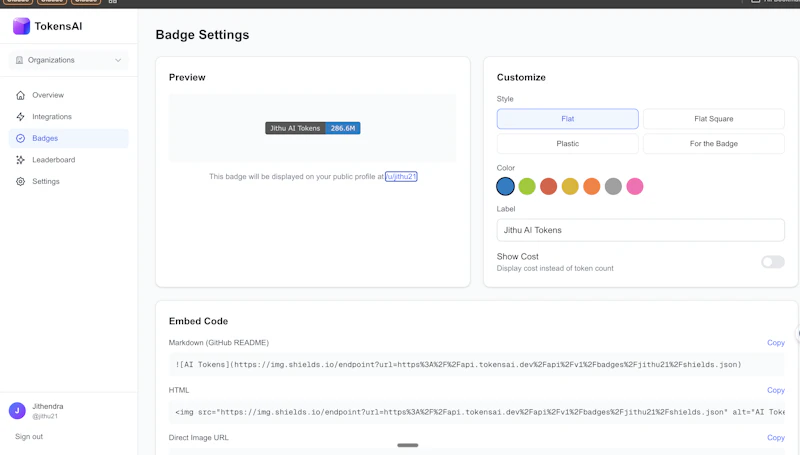Select Badges in the sidebar

tap(69, 138)
